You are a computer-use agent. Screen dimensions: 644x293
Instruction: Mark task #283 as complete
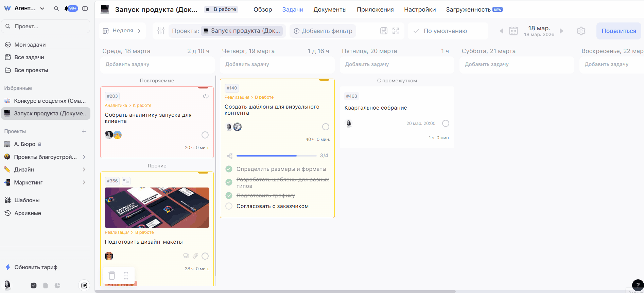click(x=205, y=135)
